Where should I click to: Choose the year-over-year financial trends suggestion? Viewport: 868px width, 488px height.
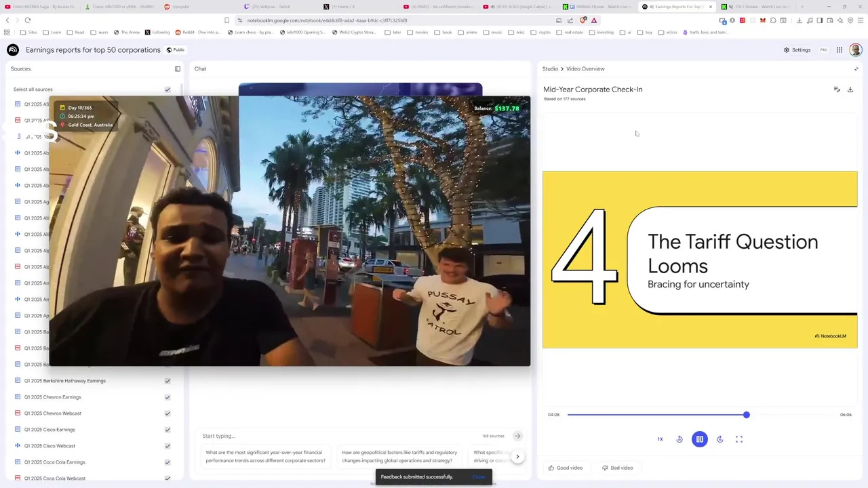click(x=266, y=456)
